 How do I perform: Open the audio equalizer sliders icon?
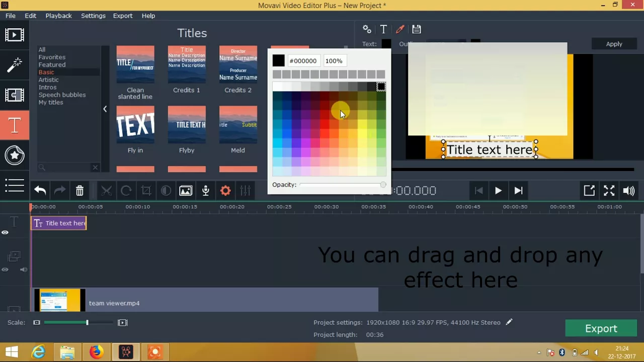245,191
